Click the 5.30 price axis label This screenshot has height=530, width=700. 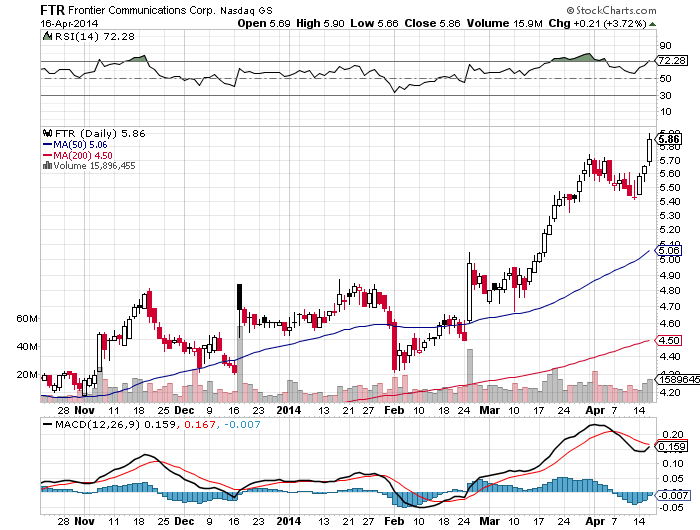(670, 216)
